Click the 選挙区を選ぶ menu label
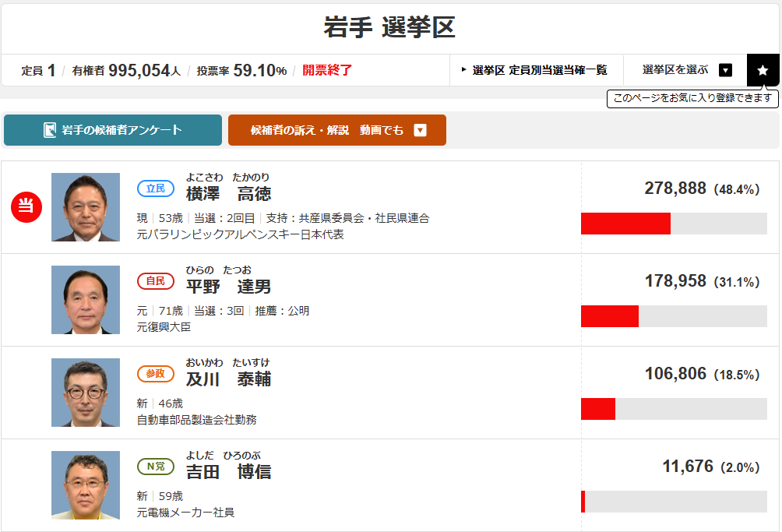Viewport: 782px width, 532px height. (x=675, y=70)
